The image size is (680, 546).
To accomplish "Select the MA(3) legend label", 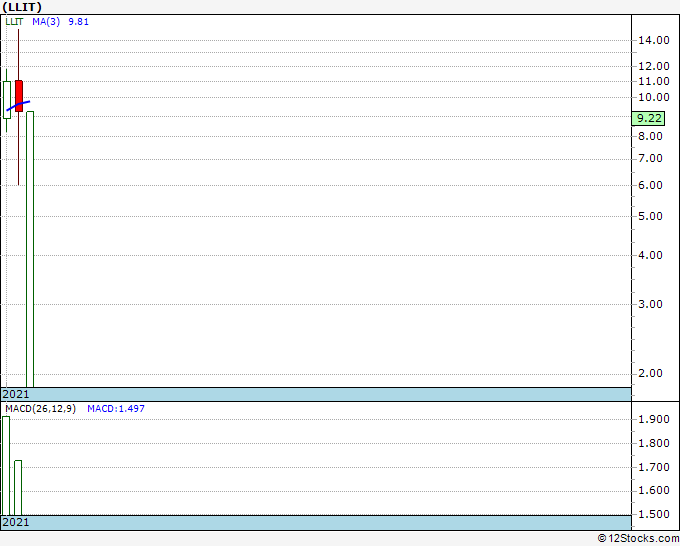I will pos(46,22).
